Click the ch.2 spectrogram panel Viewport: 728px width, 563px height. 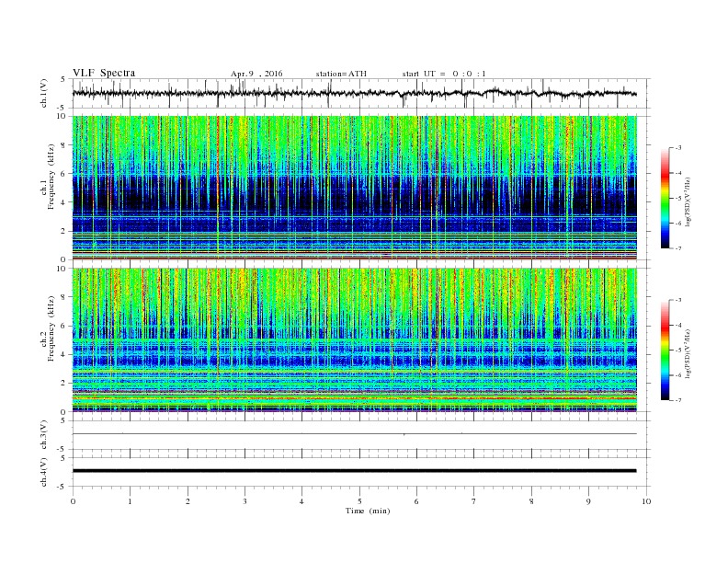point(355,339)
